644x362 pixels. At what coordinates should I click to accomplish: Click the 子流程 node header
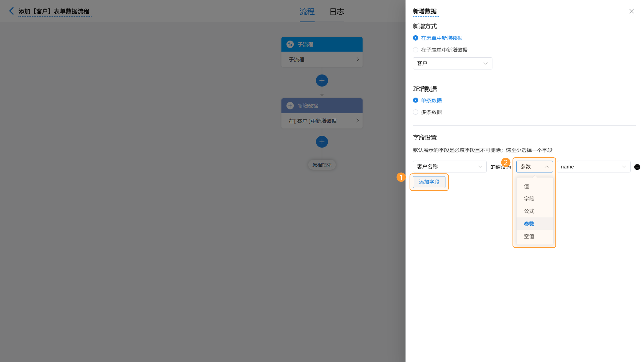coord(322,44)
